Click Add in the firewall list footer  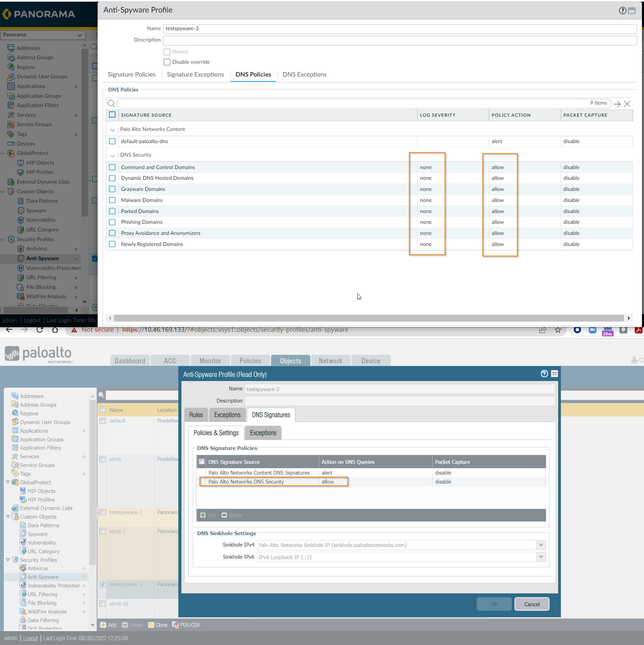(x=108, y=625)
